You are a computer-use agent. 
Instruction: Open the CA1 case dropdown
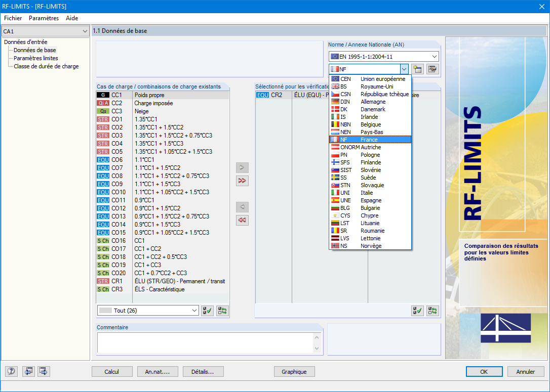coord(45,31)
